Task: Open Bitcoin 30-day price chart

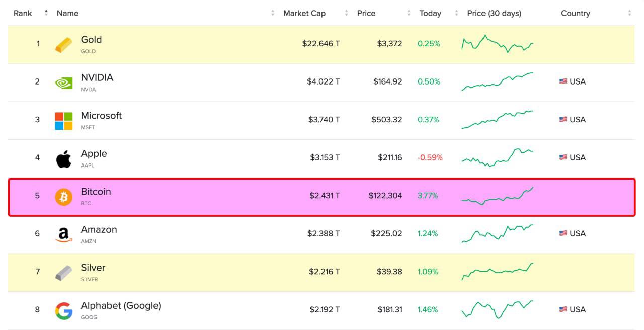Action: [x=497, y=196]
